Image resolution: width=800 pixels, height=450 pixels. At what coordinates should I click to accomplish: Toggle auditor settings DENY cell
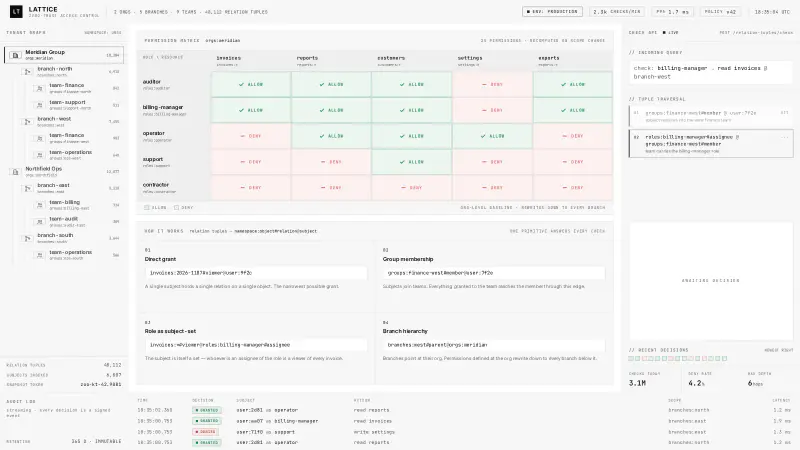click(492, 84)
